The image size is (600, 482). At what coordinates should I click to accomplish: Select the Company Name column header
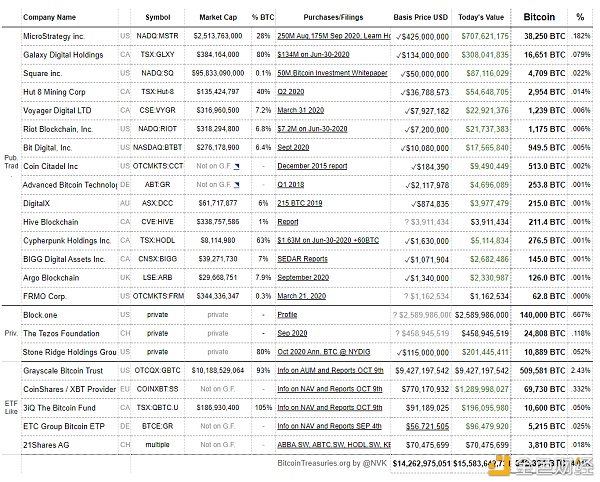pyautogui.click(x=49, y=17)
